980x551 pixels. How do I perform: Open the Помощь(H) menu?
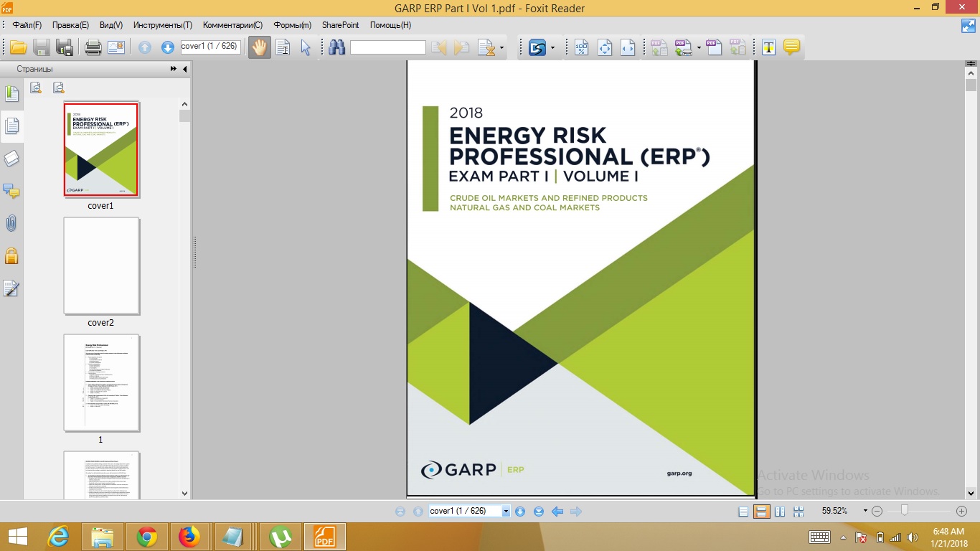click(x=390, y=25)
